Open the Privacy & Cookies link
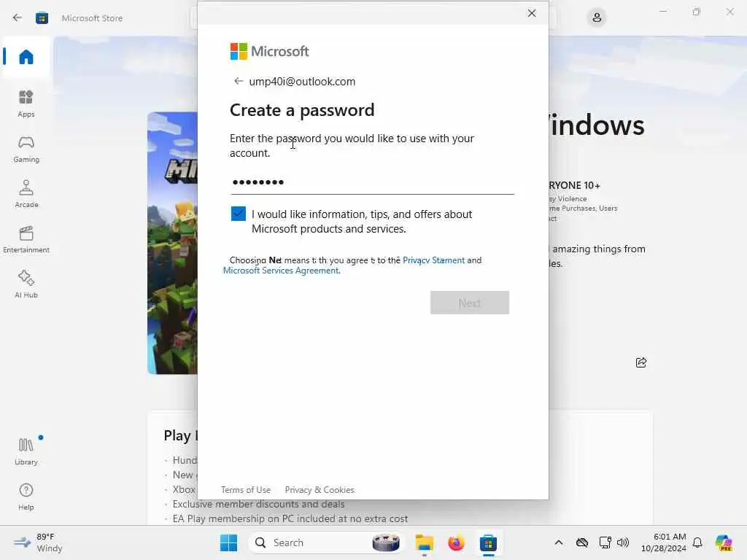This screenshot has width=747, height=560. click(320, 489)
